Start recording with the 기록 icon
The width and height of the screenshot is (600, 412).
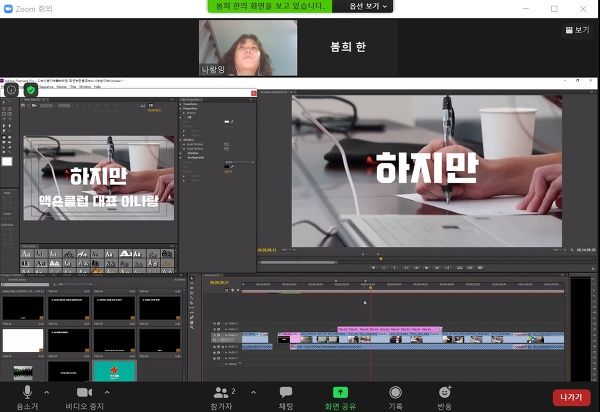(x=395, y=392)
